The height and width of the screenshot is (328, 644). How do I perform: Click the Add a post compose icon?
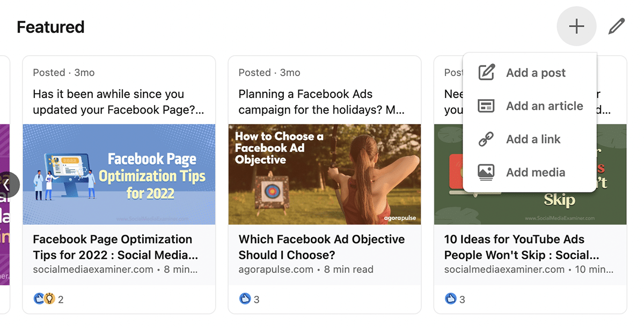click(x=486, y=73)
